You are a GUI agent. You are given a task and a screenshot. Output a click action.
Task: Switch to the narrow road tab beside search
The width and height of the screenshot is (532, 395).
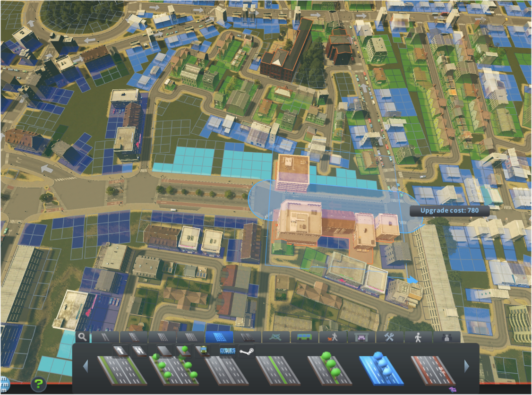click(x=105, y=337)
